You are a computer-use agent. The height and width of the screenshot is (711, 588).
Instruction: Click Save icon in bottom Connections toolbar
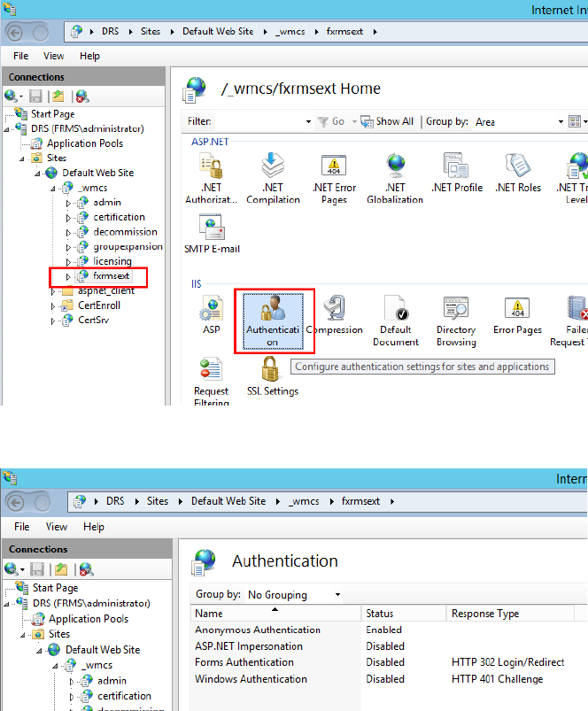37,569
